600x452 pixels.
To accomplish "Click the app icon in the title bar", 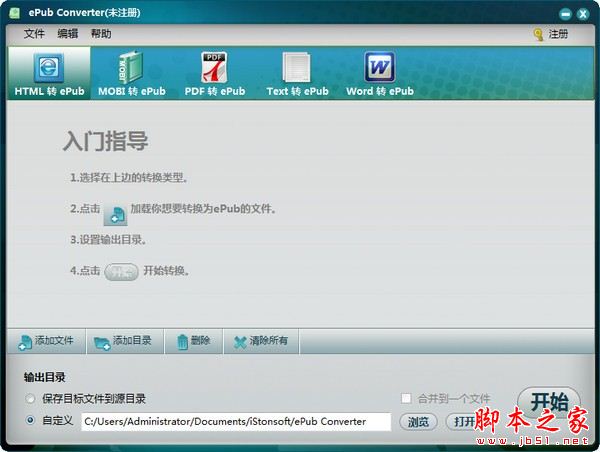I will [15, 13].
